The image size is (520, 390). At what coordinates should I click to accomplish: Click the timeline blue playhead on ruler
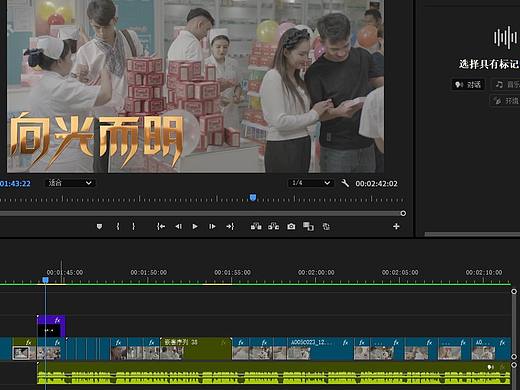45,280
